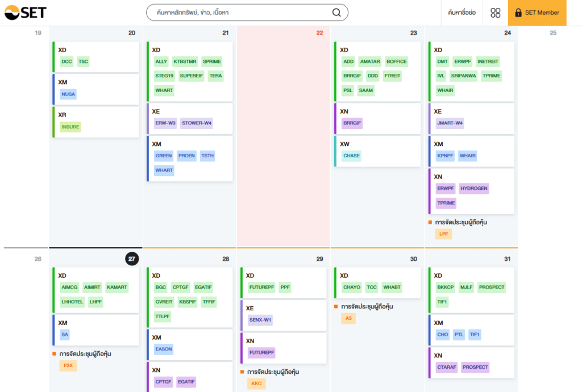
Task: Open FTREIT tag on day 23
Action: (x=392, y=76)
